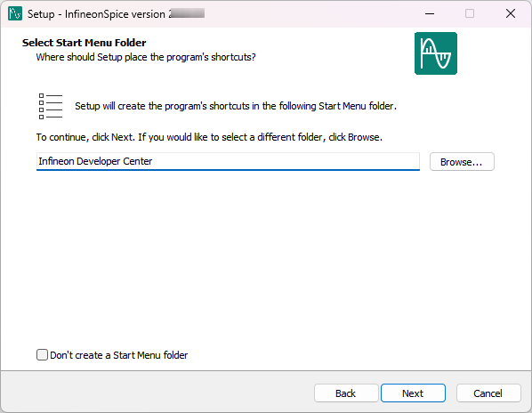Click the "To continue, click Next" instruction line
The height and width of the screenshot is (413, 532).
tap(209, 137)
